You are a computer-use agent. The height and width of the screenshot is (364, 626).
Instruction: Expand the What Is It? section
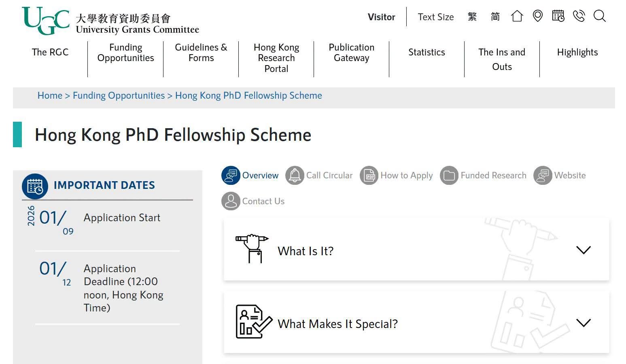point(416,250)
